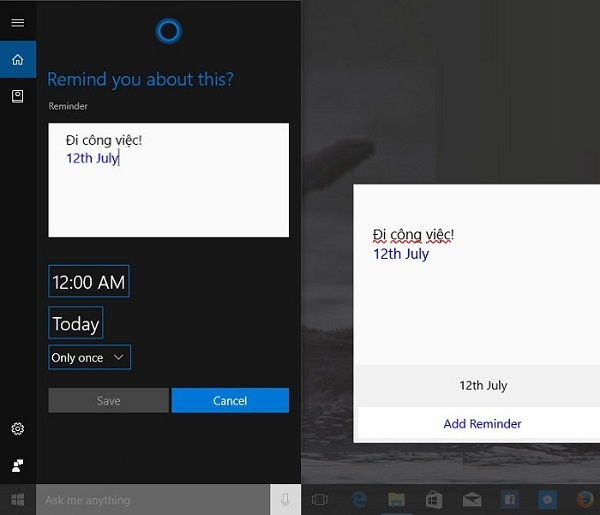Open the Mail app on the taskbar
Screen dimensions: 600x515
coord(472,500)
